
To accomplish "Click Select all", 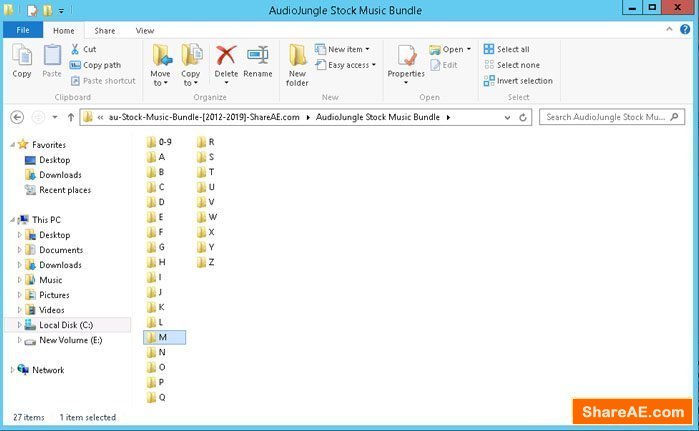I will coord(507,49).
